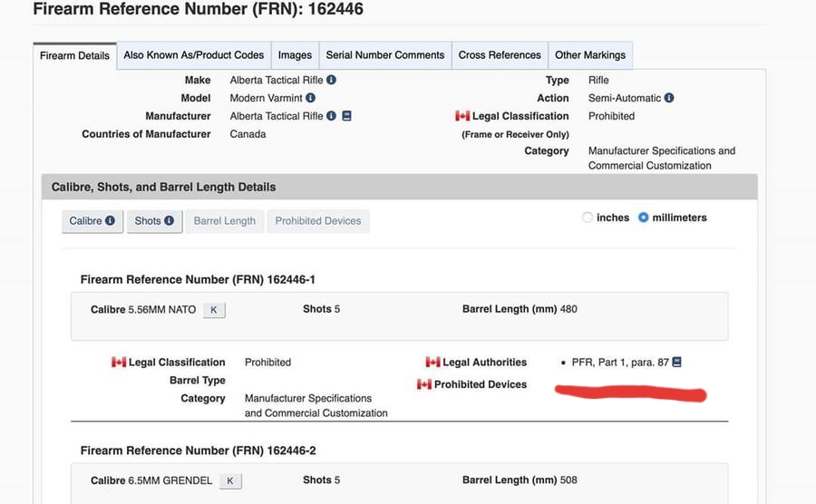The image size is (816, 504).
Task: Click info icon next to Semi-Automatic action
Action: (x=669, y=98)
